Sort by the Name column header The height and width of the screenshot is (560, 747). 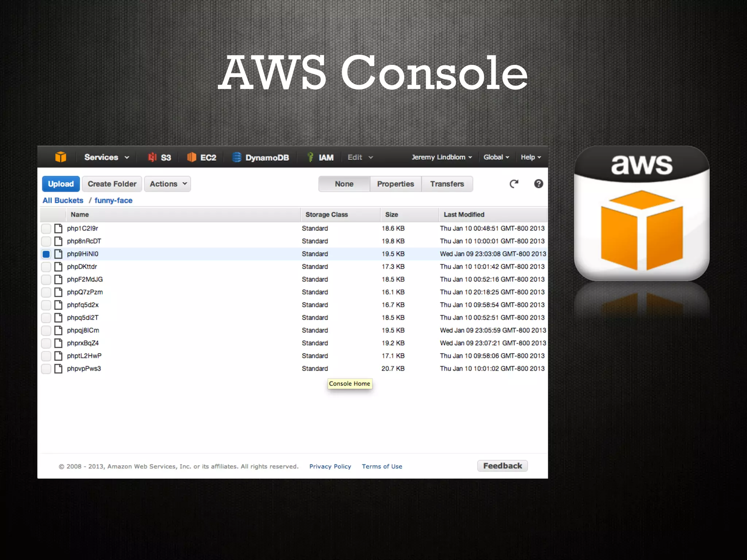183,215
